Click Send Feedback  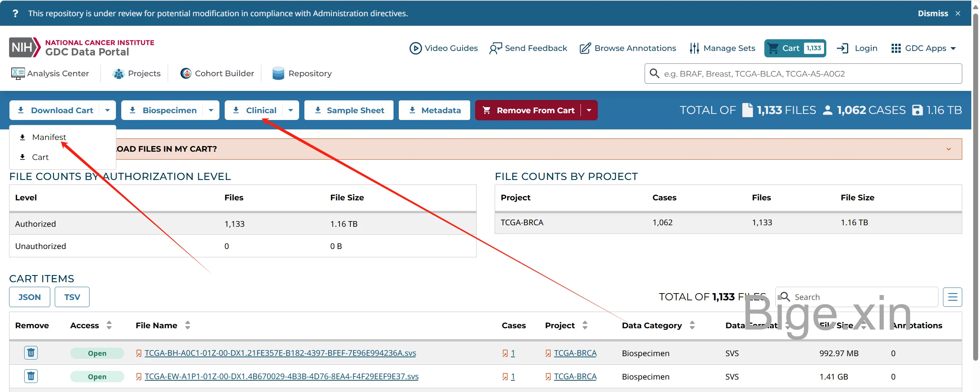coord(528,48)
